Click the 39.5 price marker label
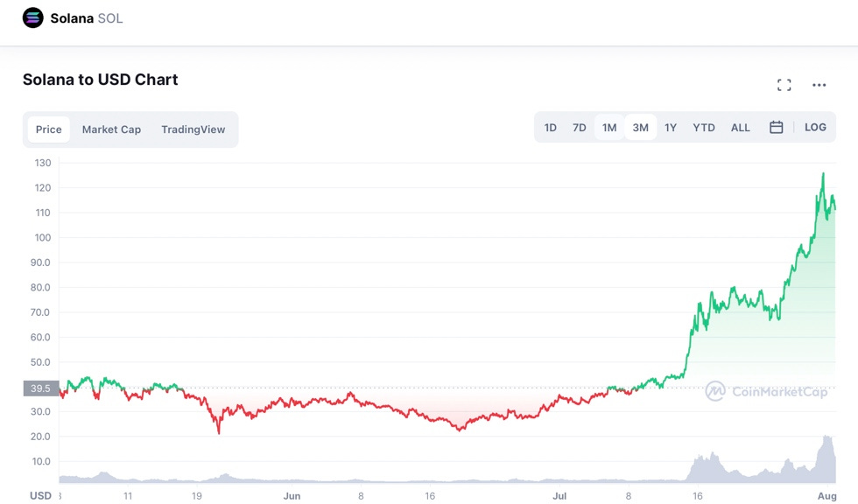This screenshot has width=858, height=504. tap(41, 388)
